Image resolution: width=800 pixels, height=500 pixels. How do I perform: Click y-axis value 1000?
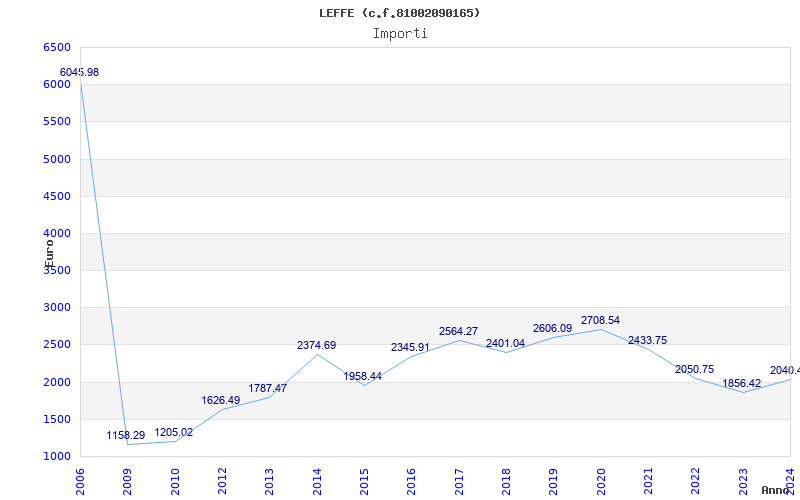(57, 457)
